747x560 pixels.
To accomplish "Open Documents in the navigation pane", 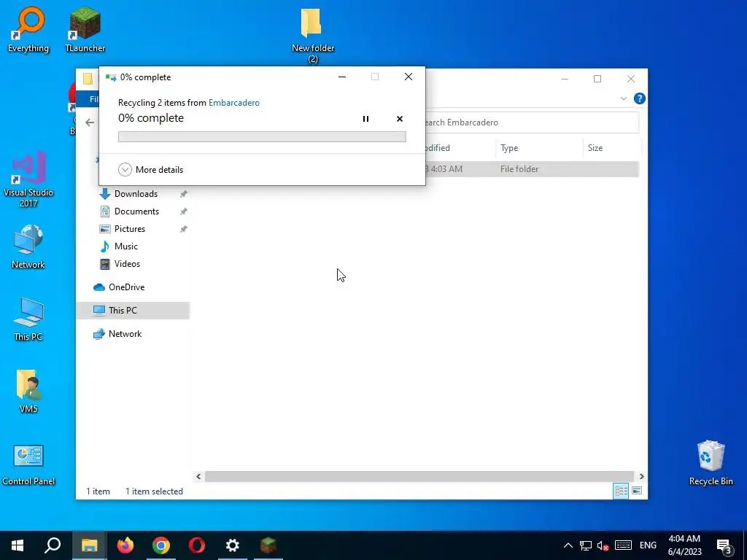I will tap(136, 211).
